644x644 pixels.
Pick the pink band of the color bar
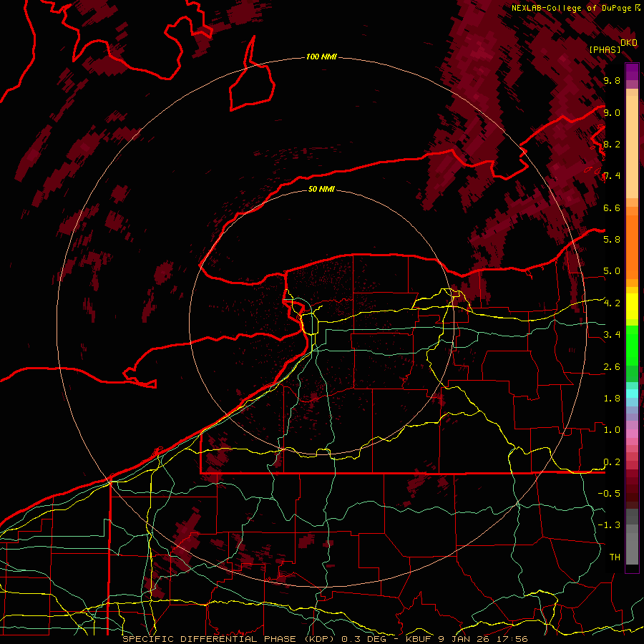(632, 434)
